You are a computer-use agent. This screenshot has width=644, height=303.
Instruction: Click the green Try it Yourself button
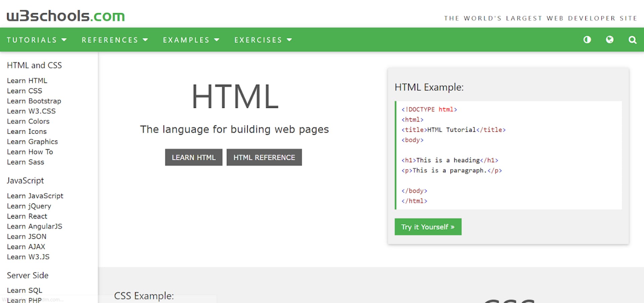click(428, 227)
